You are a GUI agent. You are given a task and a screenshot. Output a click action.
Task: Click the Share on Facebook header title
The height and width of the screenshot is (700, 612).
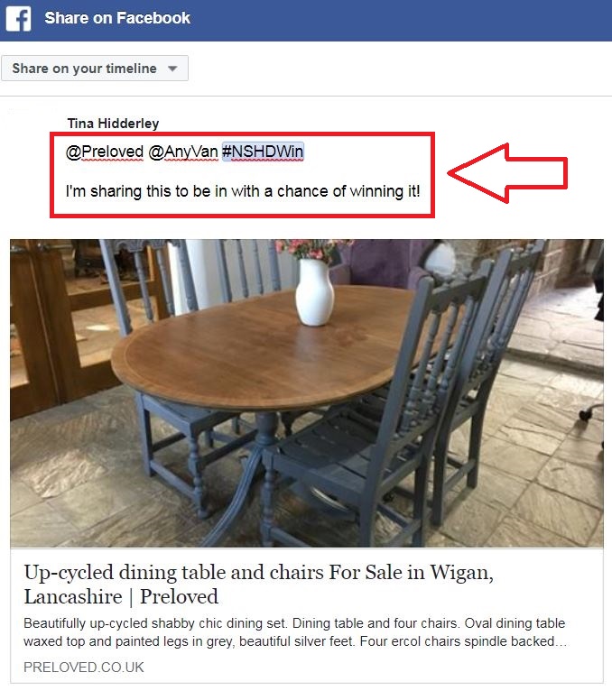117,18
